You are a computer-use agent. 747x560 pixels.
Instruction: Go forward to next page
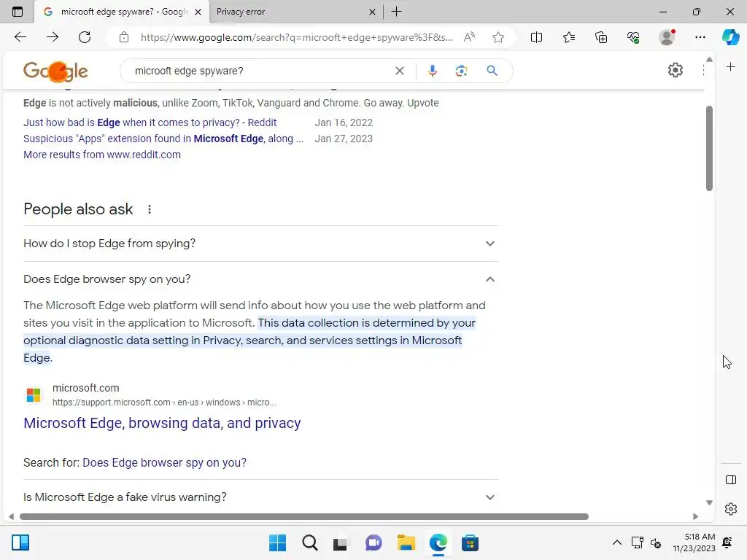53,37
